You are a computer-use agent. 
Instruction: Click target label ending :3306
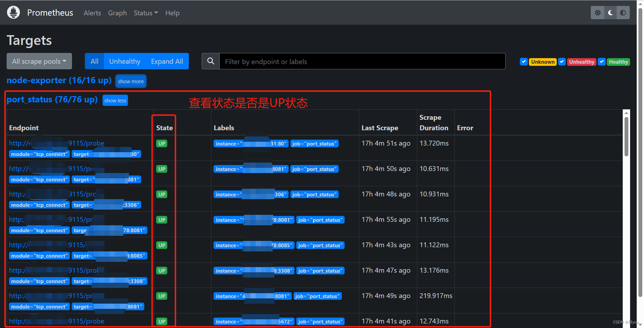coord(106,205)
